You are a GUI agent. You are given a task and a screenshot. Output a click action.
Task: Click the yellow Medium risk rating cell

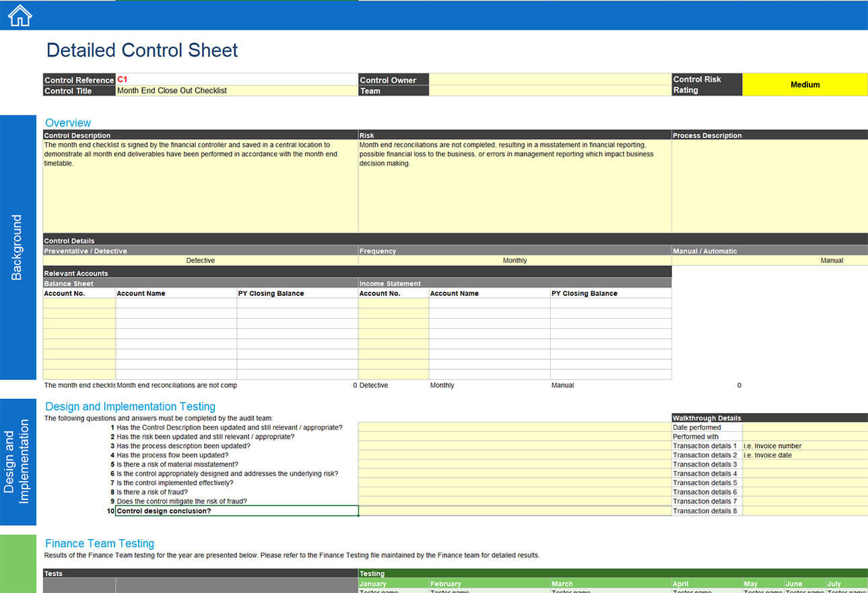[805, 84]
